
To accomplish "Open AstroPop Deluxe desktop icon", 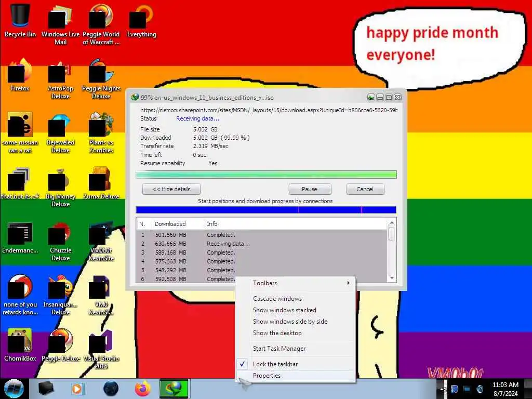I will coord(60,79).
